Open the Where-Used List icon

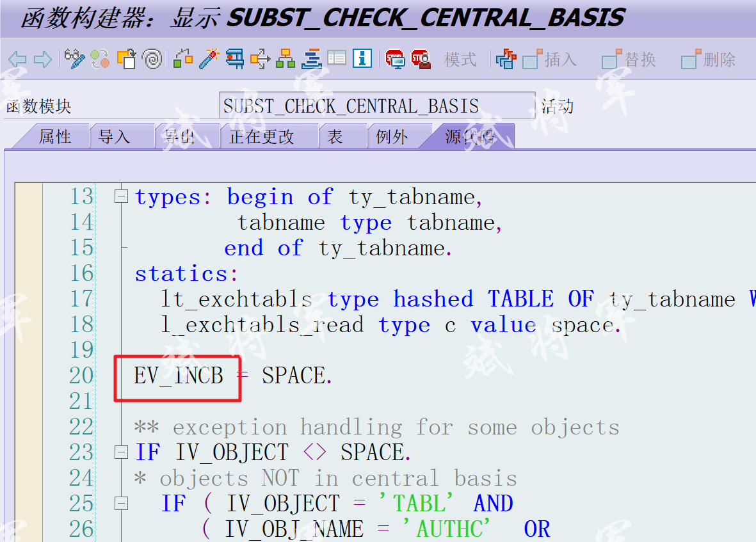(x=261, y=60)
